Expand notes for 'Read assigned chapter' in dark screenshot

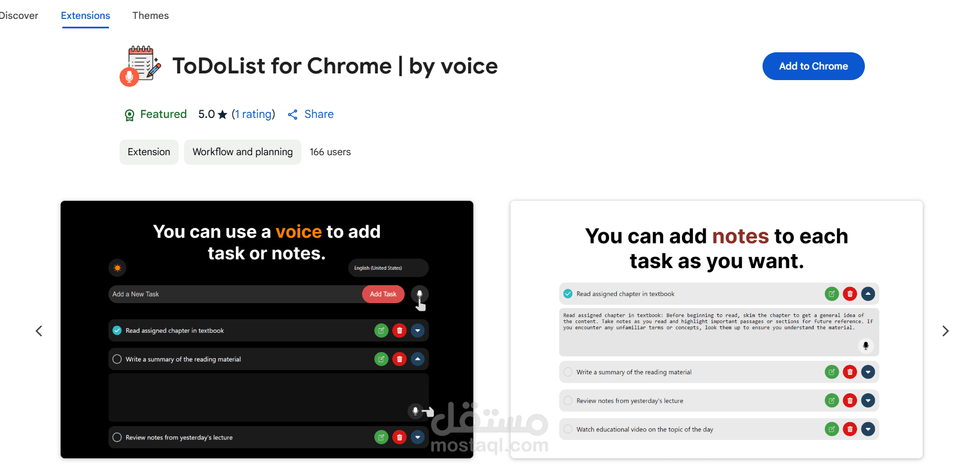418,330
